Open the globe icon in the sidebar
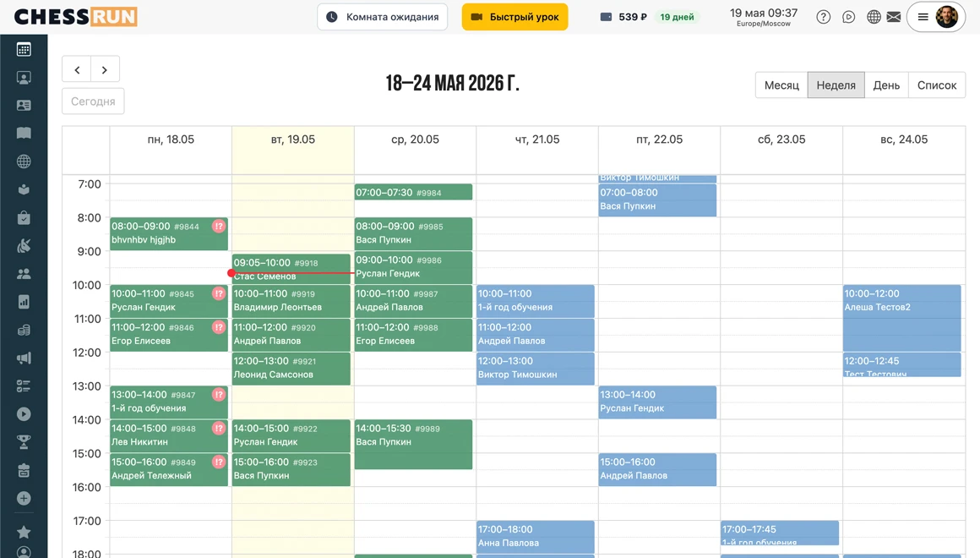The image size is (980, 558). click(x=24, y=161)
